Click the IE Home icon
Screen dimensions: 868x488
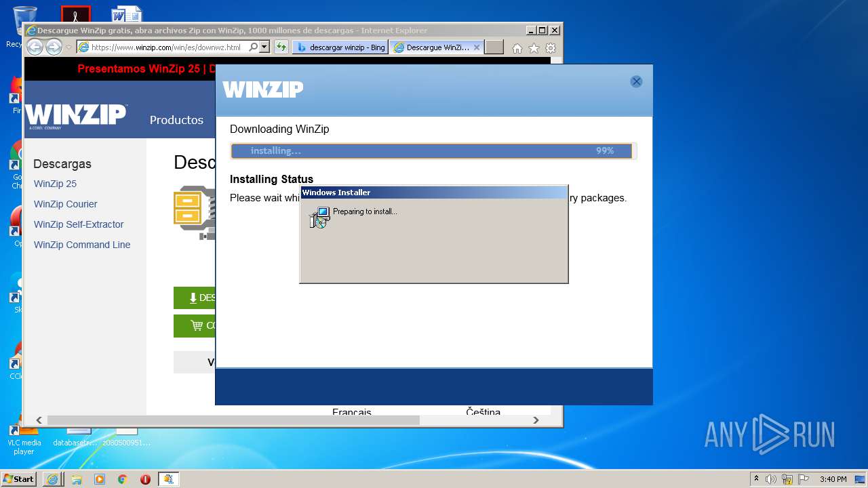coord(517,48)
